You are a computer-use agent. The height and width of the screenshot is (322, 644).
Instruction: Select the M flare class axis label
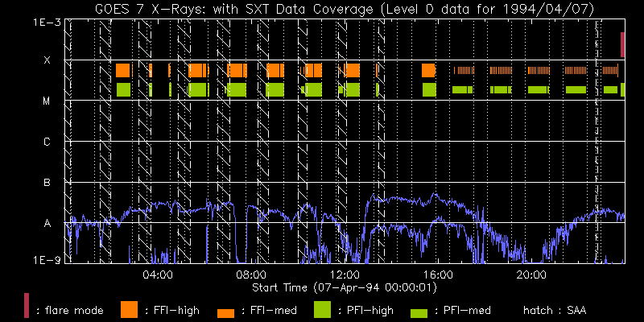click(x=47, y=101)
